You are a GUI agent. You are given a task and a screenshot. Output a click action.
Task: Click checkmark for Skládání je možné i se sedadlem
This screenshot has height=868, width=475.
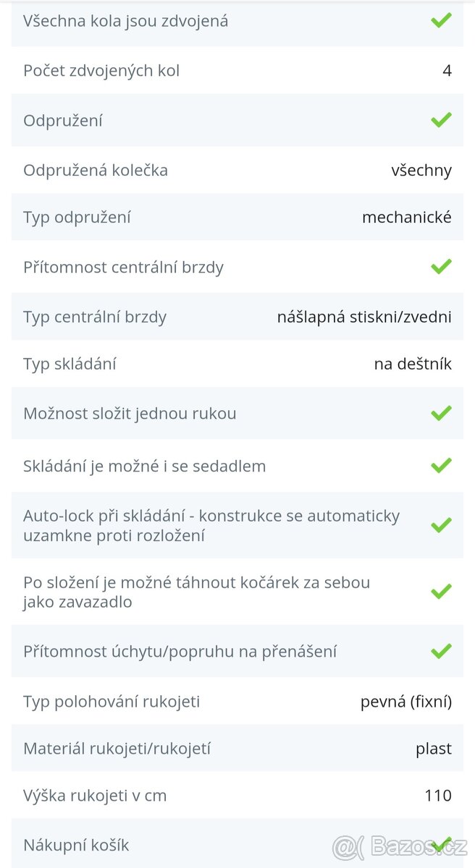[x=441, y=465]
